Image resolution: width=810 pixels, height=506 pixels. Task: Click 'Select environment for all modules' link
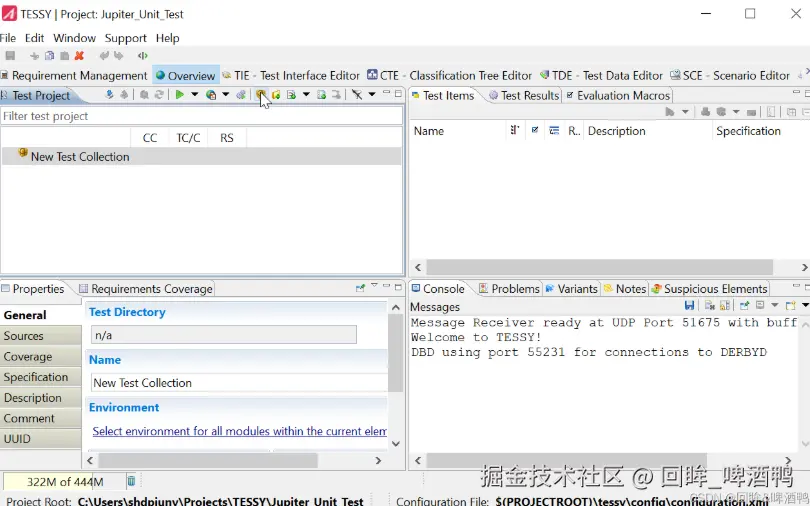pos(240,431)
